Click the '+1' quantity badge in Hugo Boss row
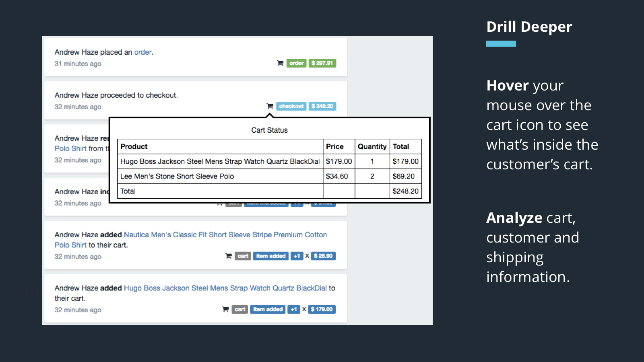The image size is (644, 362). [294, 309]
